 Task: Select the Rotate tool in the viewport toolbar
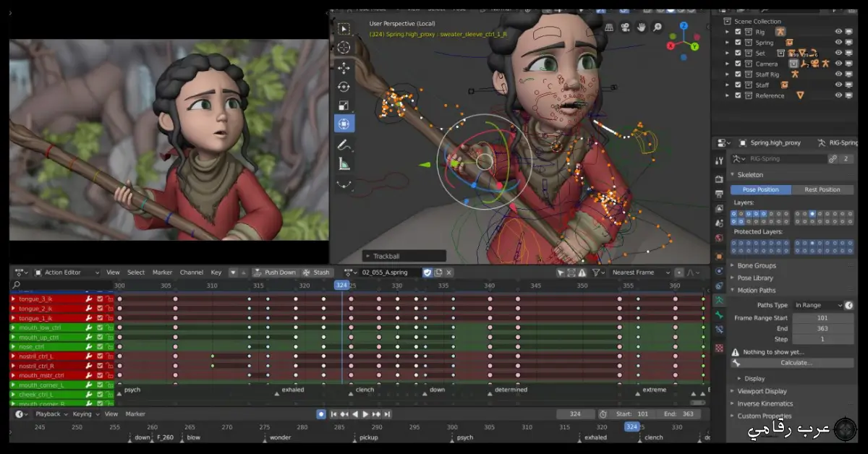click(344, 86)
